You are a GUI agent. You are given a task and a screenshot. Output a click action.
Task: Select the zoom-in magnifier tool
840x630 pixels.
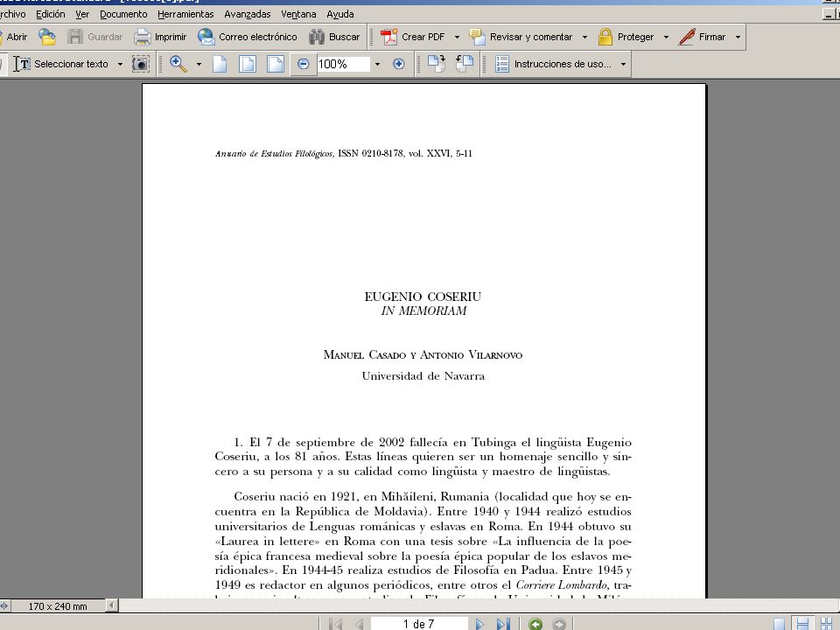[x=178, y=64]
